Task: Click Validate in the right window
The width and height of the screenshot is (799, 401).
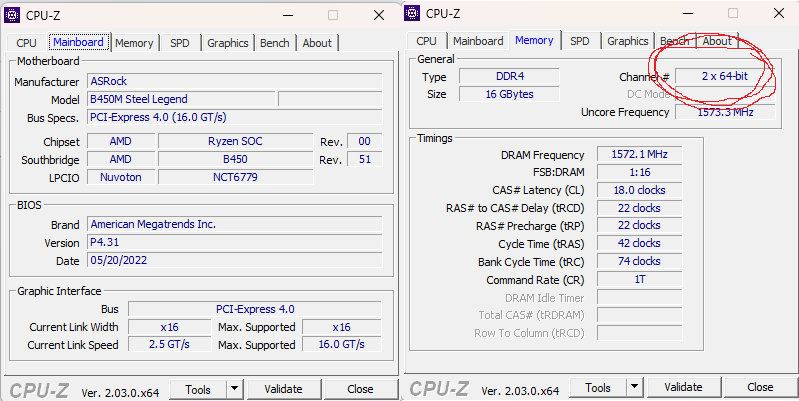Action: [x=683, y=388]
